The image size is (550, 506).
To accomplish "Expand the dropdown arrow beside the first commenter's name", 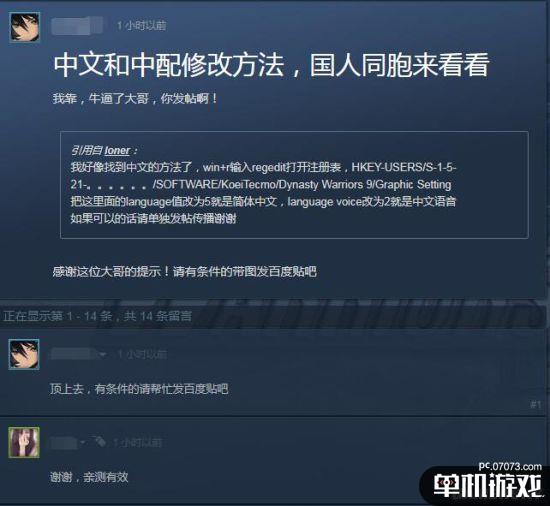I will point(103,355).
